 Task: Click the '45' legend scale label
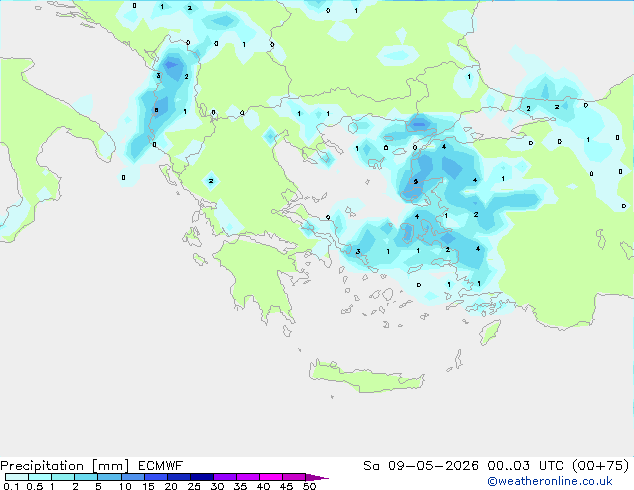[287, 486]
